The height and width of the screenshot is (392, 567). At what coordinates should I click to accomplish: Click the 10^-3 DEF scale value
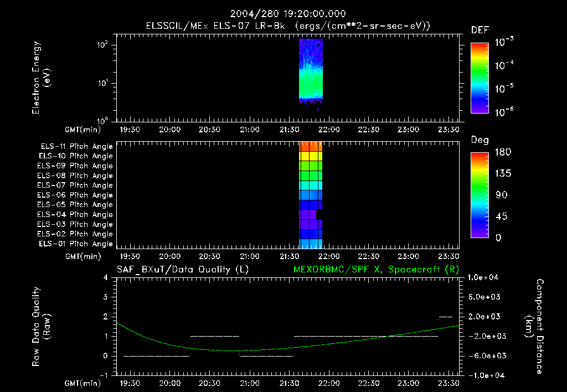[504, 42]
